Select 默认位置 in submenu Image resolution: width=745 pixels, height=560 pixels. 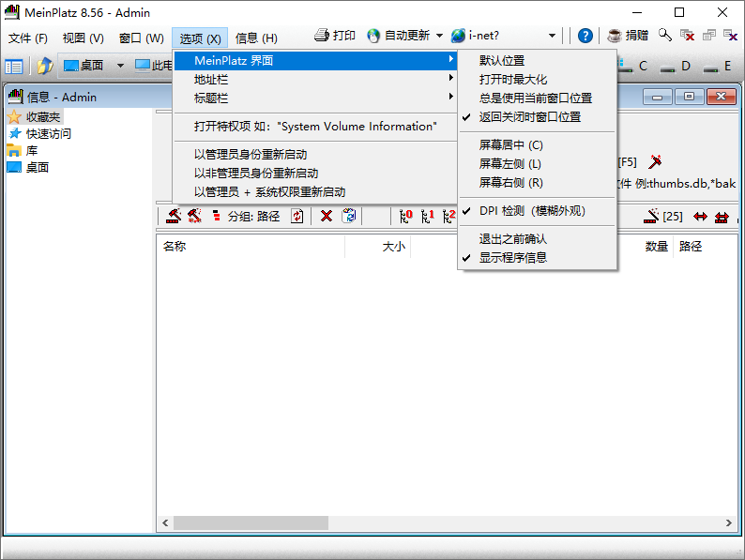[538, 60]
